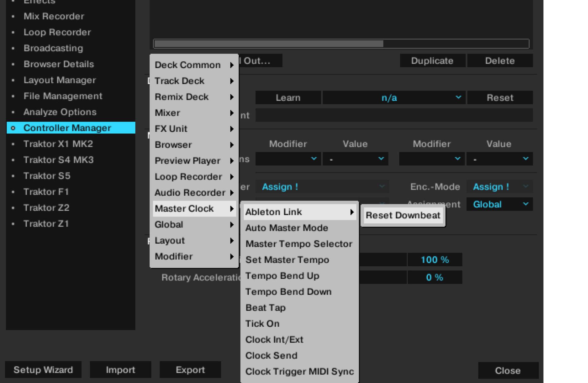Open the Browser submenu

(194, 145)
